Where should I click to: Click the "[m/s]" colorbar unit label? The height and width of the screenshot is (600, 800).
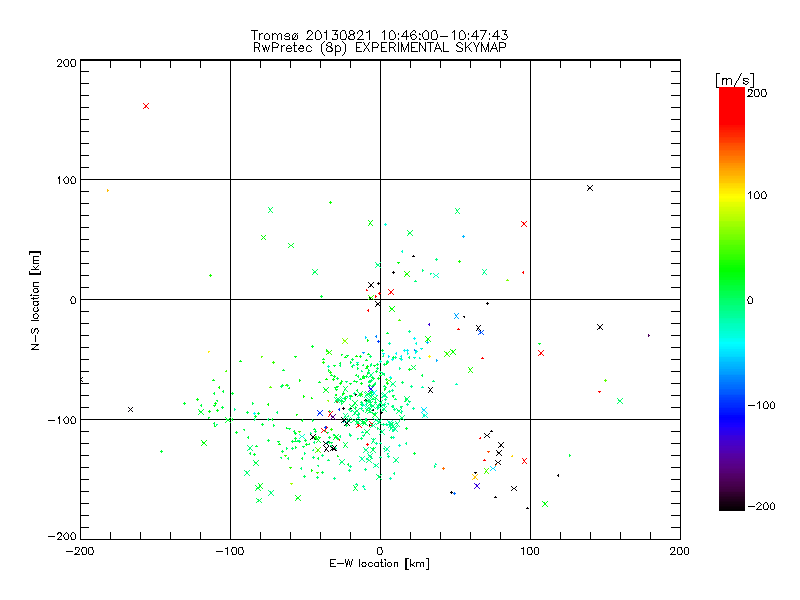[x=735, y=80]
